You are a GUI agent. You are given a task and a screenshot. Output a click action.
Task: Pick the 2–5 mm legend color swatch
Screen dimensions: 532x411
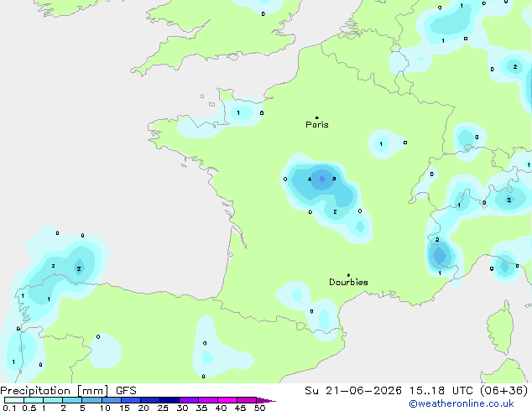point(72,400)
